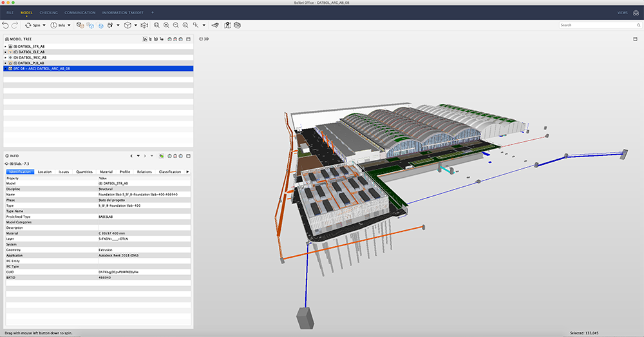644x337 pixels.
Task: Click the zoom to fit magnifier icon
Action: click(x=156, y=25)
